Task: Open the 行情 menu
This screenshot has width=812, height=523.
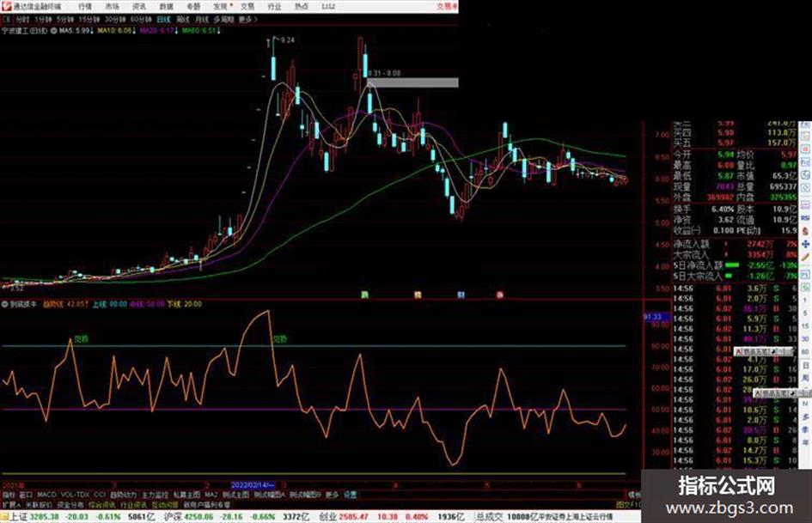Action: tap(85, 6)
